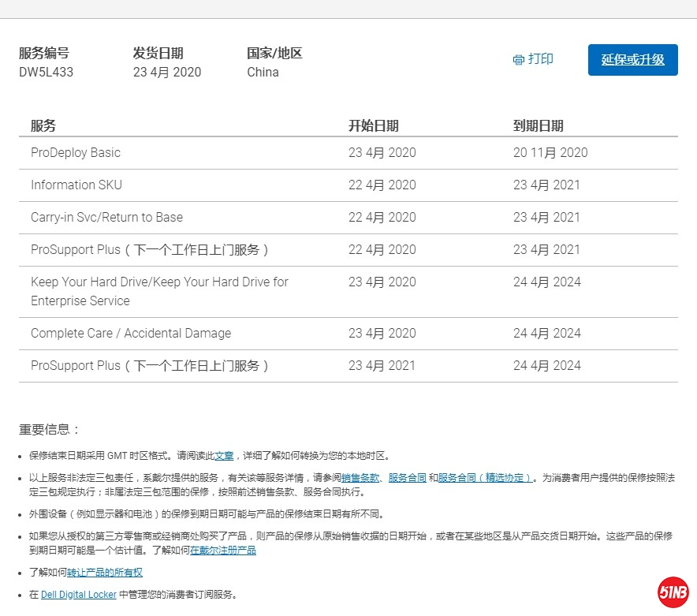Open the 转让产品的所有权 link
The width and height of the screenshot is (697, 616).
[105, 573]
